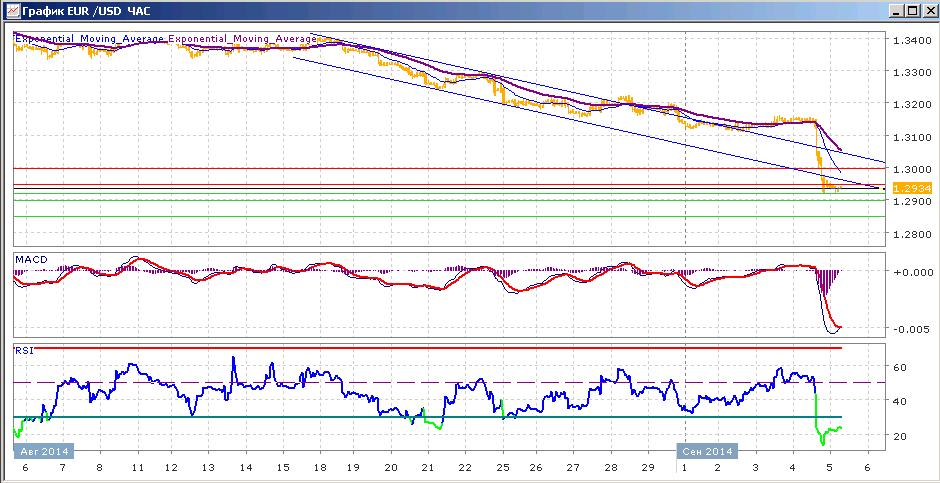Click date axis label 22
This screenshot has width=940, height=483.
[x=464, y=467]
